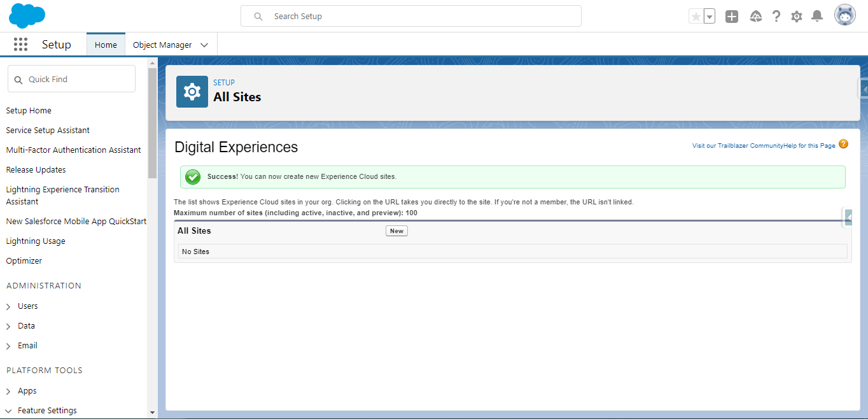Viewport: 868px width, 419px height.
Task: Open the Object Manager chevron menu
Action: click(x=204, y=45)
